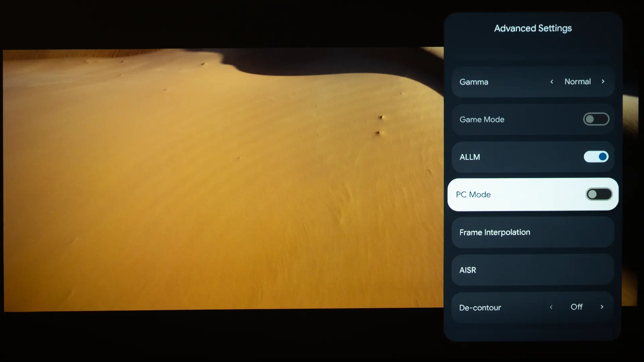Click the right arrow next to Gamma
Image resolution: width=644 pixels, height=362 pixels.
click(x=603, y=81)
